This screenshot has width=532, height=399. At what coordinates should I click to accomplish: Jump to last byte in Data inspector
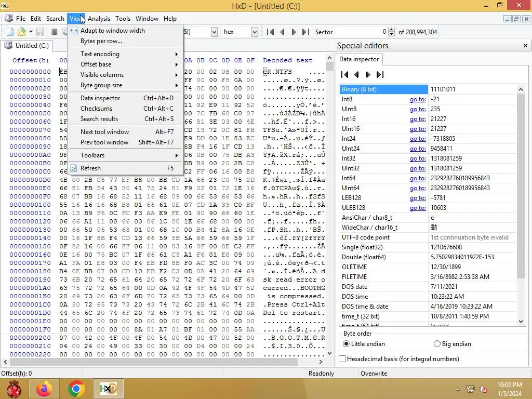pos(380,74)
